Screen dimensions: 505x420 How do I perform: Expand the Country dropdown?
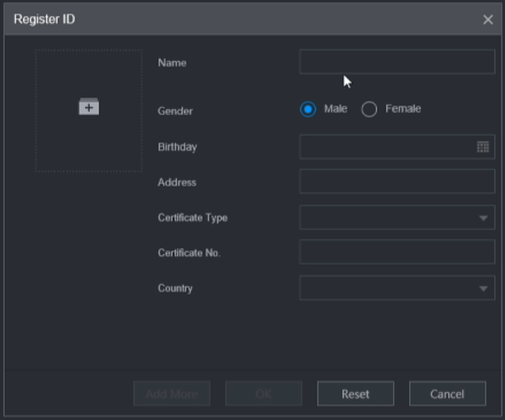coord(396,288)
